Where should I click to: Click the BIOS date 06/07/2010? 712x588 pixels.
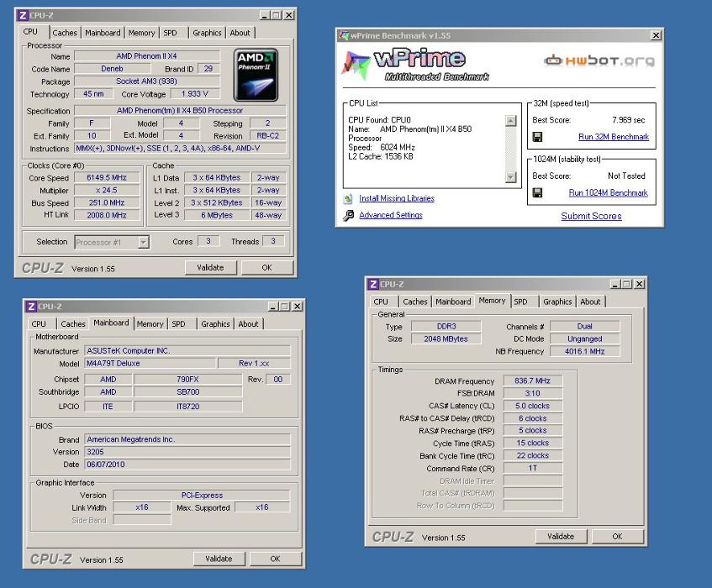(x=187, y=465)
